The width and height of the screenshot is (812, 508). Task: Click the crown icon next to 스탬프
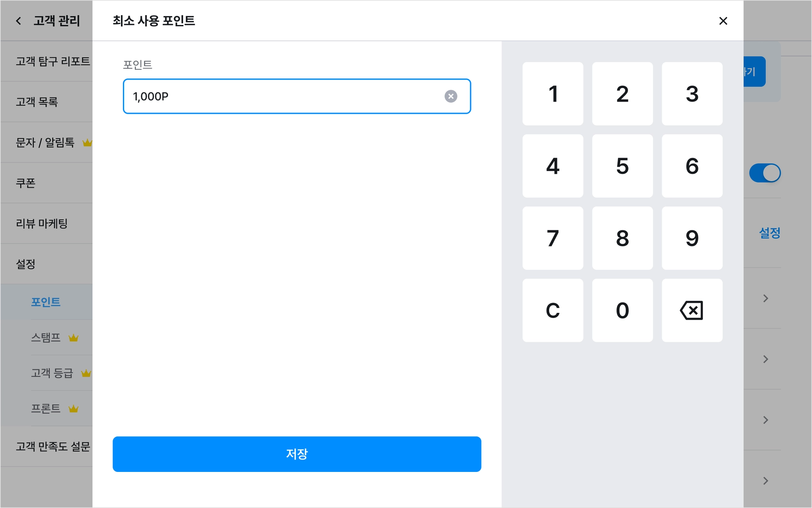coord(73,338)
